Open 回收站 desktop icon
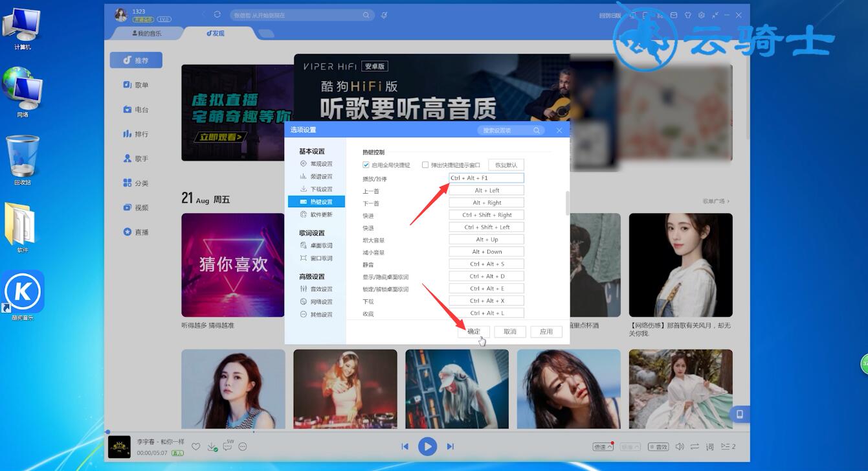This screenshot has height=471, width=868. (23, 161)
